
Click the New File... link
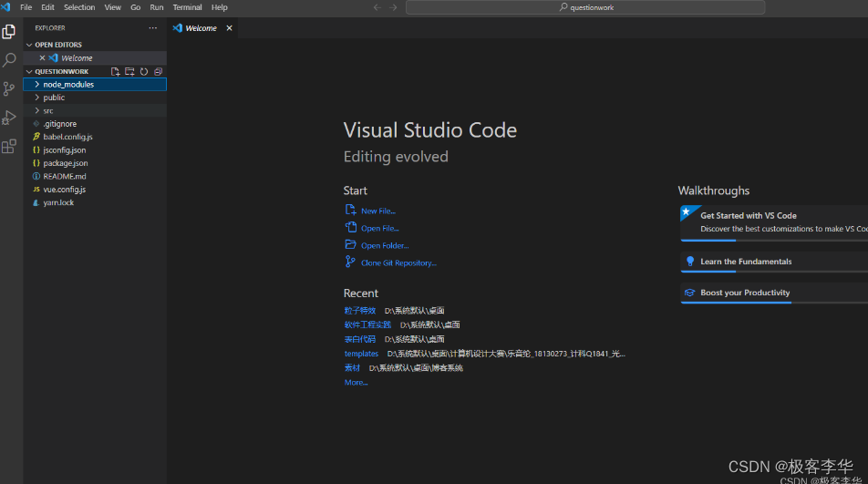point(378,211)
